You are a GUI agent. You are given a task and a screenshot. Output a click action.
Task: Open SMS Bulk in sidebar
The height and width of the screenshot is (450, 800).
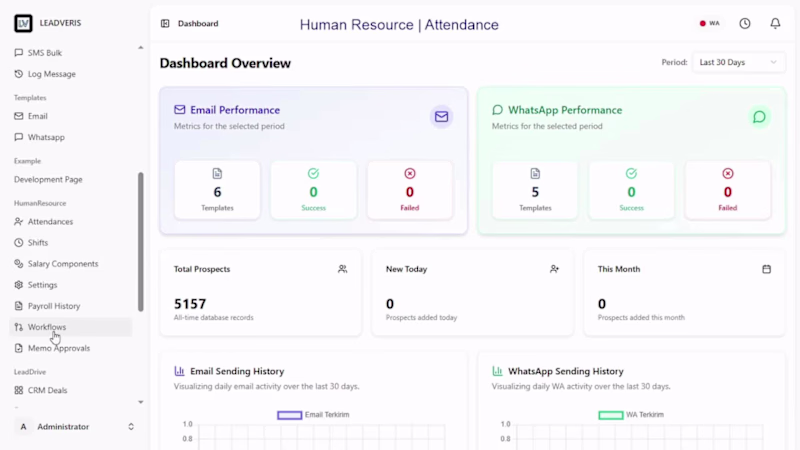pos(71,53)
